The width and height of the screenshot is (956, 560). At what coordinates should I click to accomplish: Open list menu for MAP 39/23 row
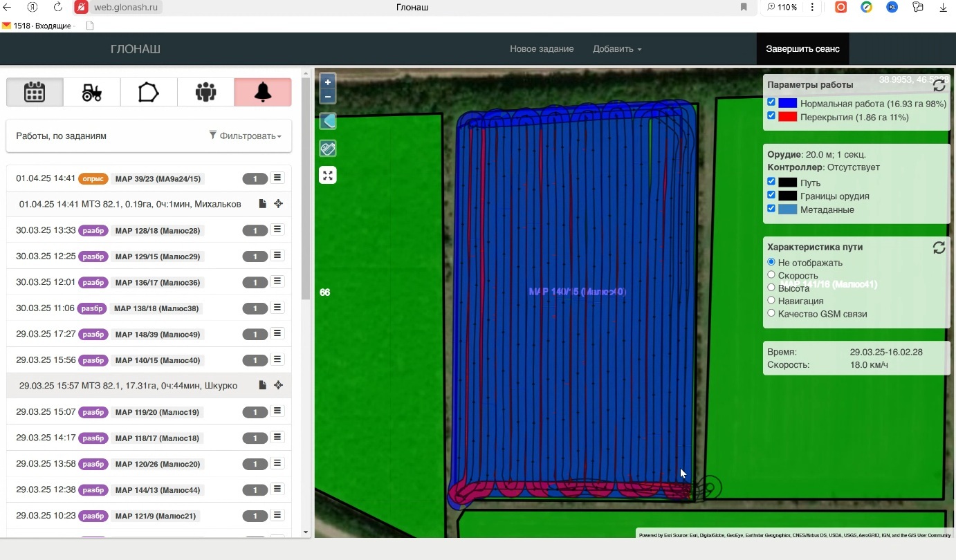[277, 178]
